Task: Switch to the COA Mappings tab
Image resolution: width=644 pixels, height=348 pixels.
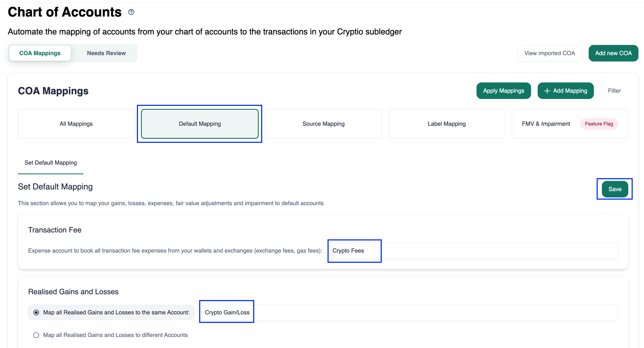Action: 40,53
